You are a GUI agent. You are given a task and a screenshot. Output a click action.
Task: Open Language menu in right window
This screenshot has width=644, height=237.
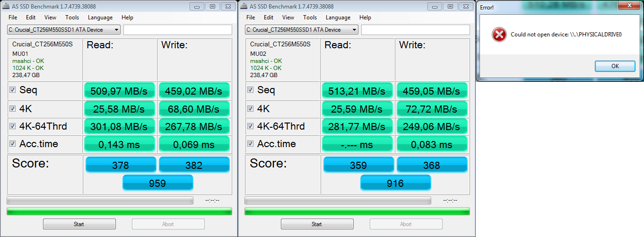click(338, 18)
